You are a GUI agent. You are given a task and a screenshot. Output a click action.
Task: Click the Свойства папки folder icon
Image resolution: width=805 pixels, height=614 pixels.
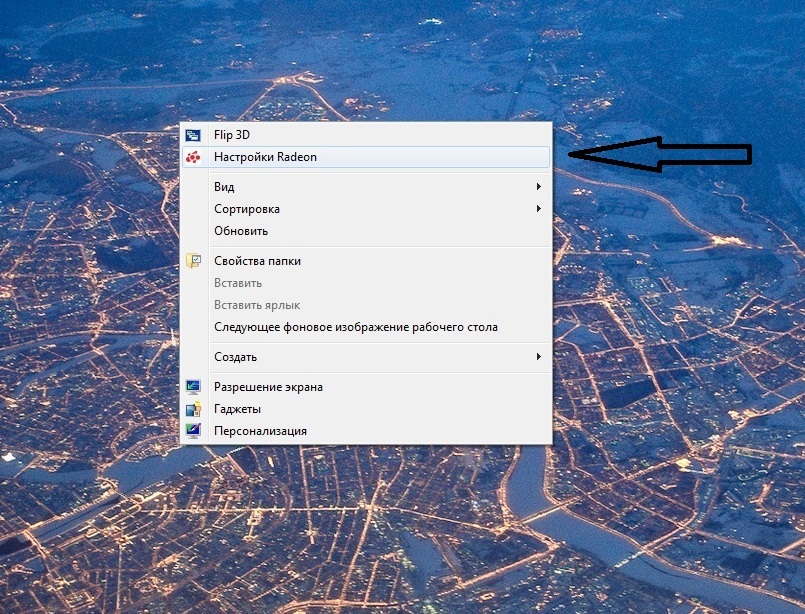pyautogui.click(x=193, y=261)
